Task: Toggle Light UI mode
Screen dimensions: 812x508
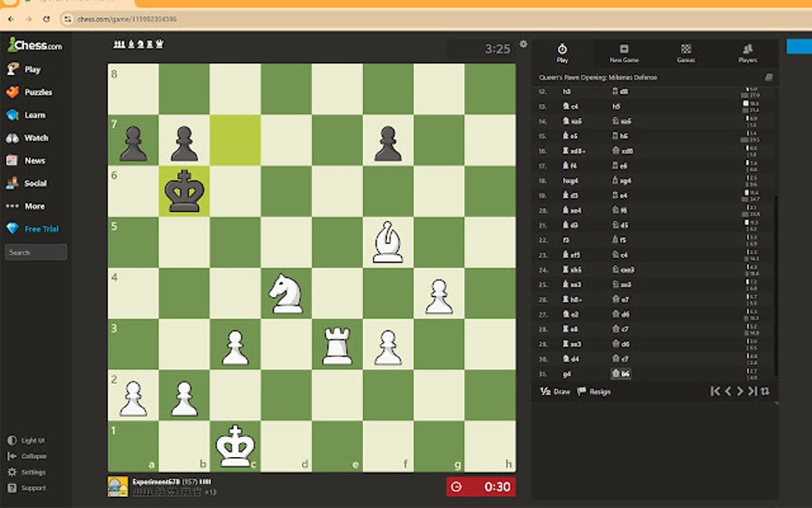Action: [12, 439]
